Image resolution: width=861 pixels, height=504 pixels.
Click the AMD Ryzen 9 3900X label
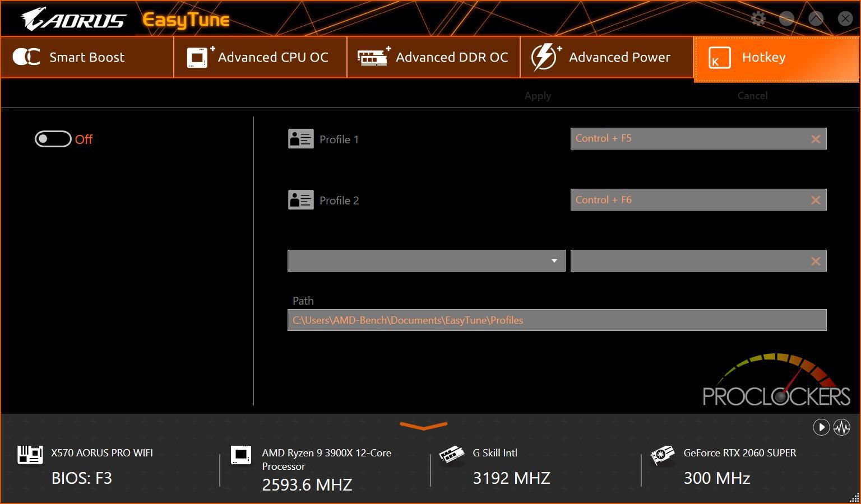tap(327, 460)
